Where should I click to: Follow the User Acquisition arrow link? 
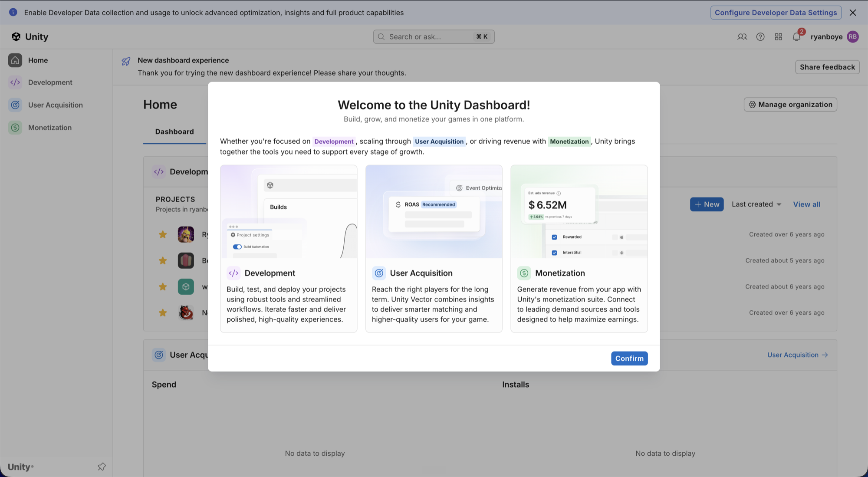pos(798,355)
